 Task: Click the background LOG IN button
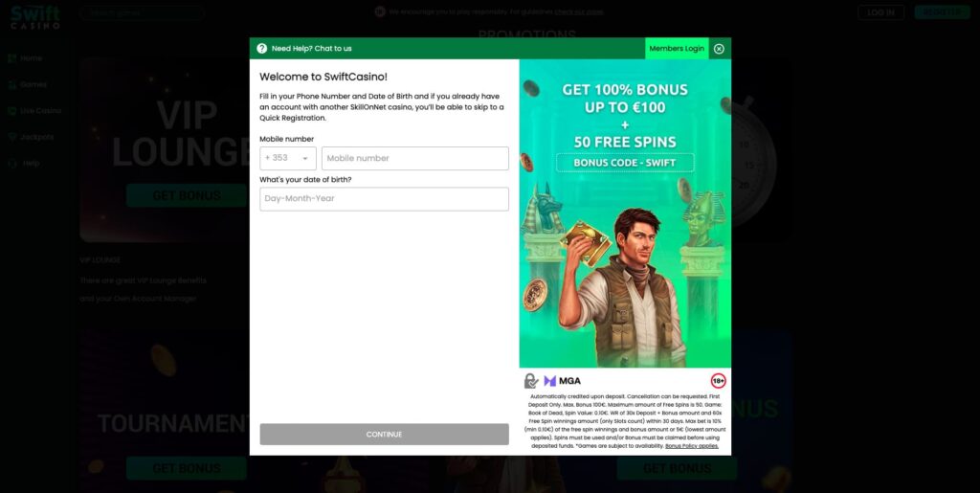point(880,12)
